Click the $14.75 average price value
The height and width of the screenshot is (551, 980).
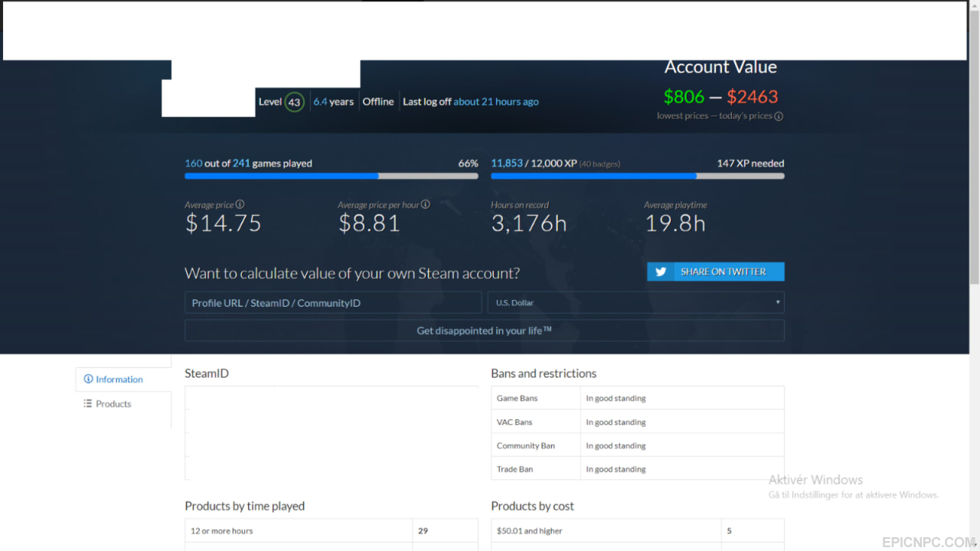(224, 223)
